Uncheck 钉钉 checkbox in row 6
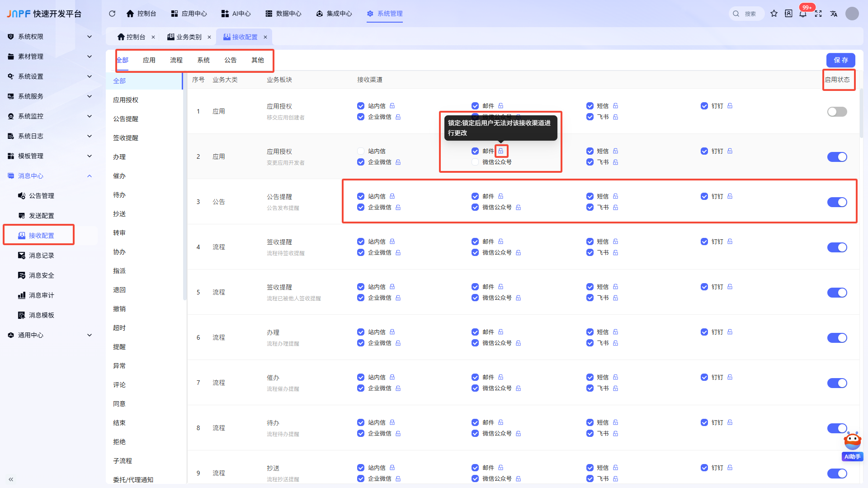The height and width of the screenshot is (488, 868). point(704,332)
